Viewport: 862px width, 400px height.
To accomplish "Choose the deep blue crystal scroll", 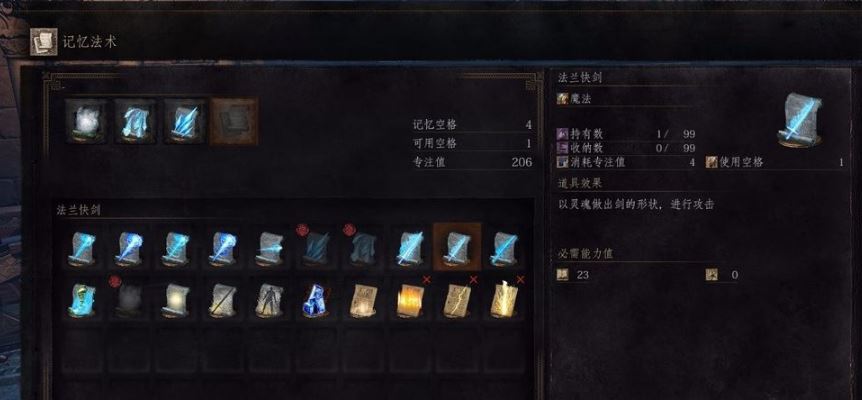I will tap(316, 300).
